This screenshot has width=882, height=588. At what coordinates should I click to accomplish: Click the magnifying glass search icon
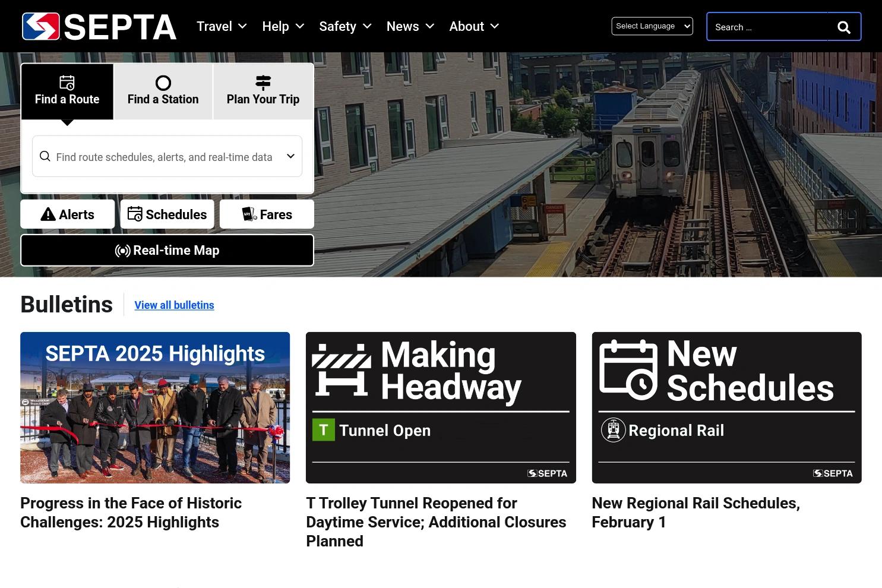[x=844, y=27]
